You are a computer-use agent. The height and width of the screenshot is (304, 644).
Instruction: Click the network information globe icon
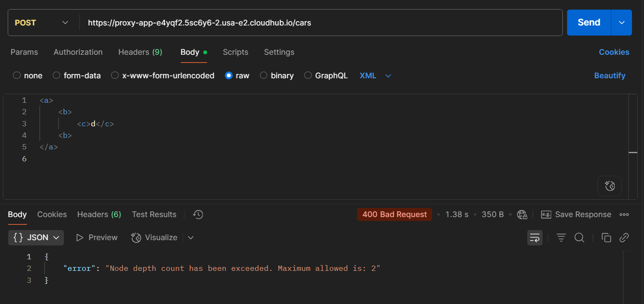[x=522, y=214]
